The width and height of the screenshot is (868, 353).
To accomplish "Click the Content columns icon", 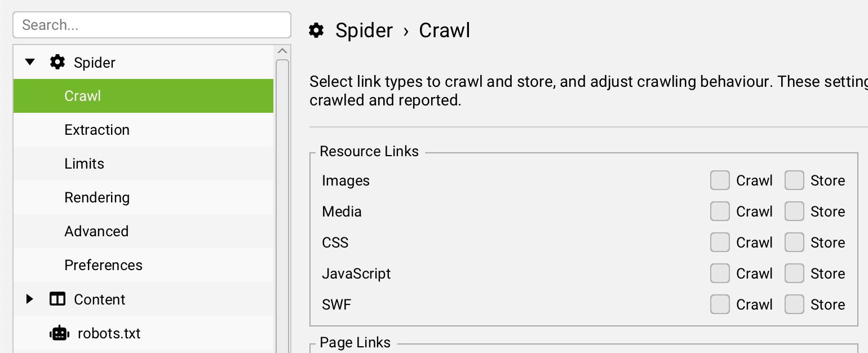I will [x=57, y=299].
